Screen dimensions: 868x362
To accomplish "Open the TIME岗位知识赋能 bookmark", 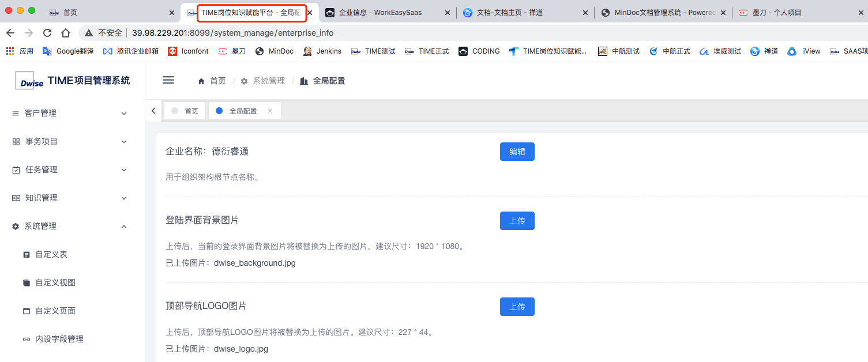I will tap(548, 51).
